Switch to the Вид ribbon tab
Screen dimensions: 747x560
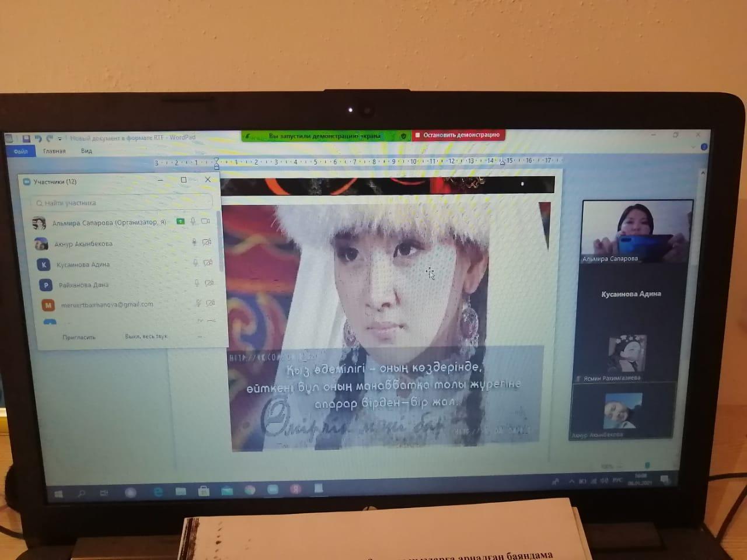click(x=86, y=151)
